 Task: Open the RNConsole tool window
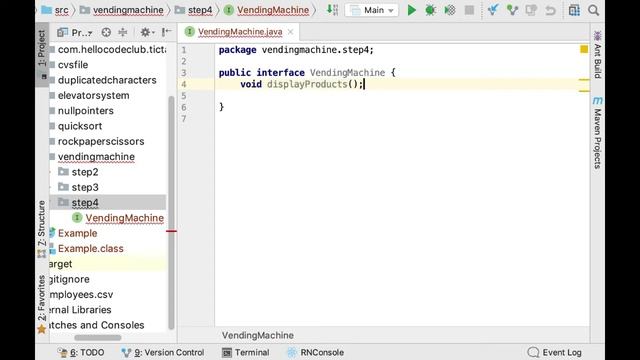(x=316, y=352)
